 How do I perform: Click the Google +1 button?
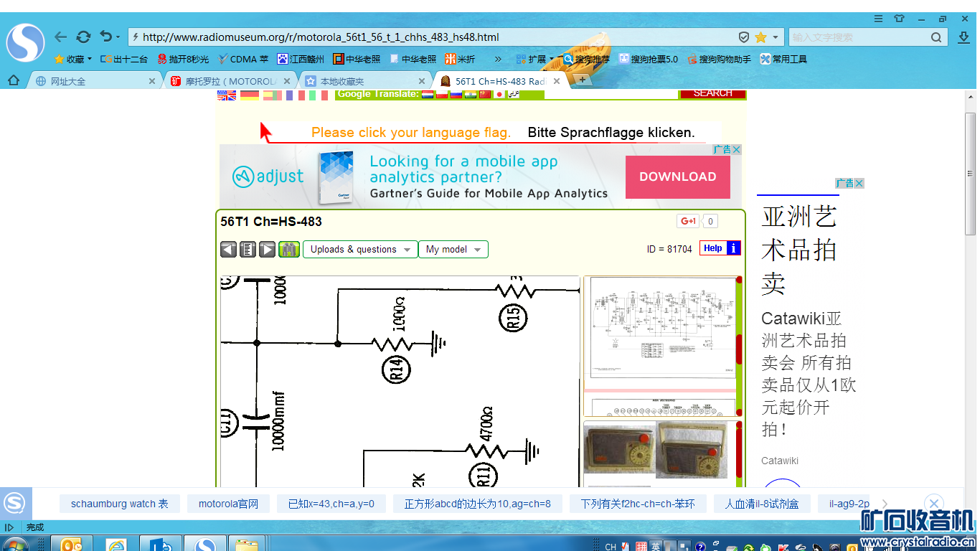(687, 221)
